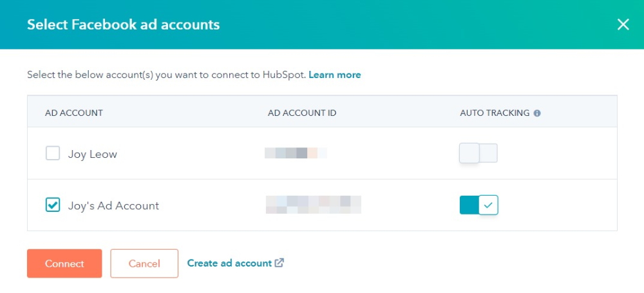
Task: Select the Joy Leow account name
Action: [92, 154]
